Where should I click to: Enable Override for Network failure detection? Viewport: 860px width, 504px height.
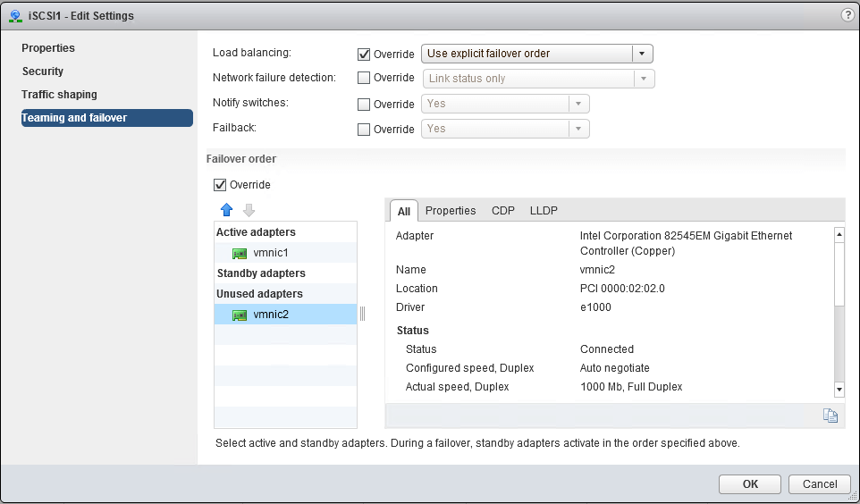coord(364,79)
